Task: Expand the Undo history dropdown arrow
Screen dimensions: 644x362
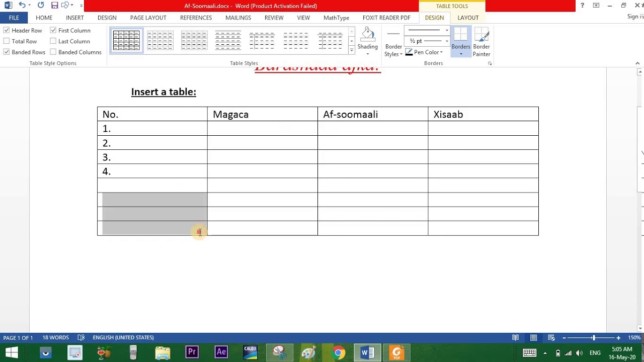Action: [x=30, y=6]
